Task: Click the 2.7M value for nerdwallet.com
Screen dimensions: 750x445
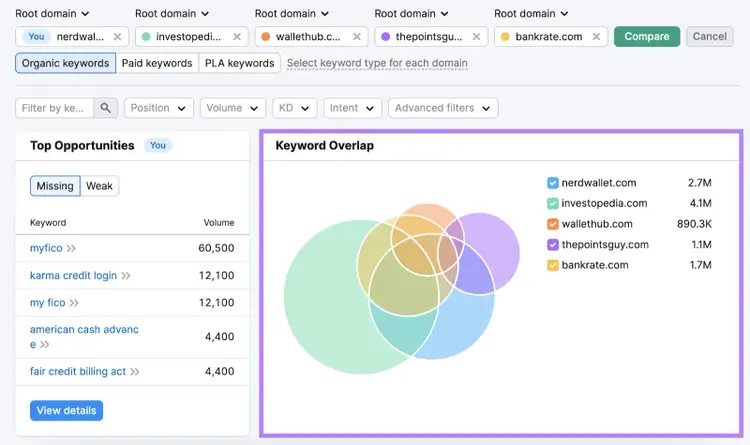Action: pos(699,183)
